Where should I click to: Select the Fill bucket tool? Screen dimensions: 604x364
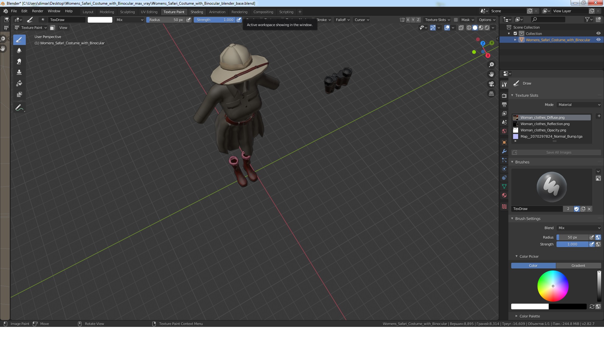[x=19, y=83]
